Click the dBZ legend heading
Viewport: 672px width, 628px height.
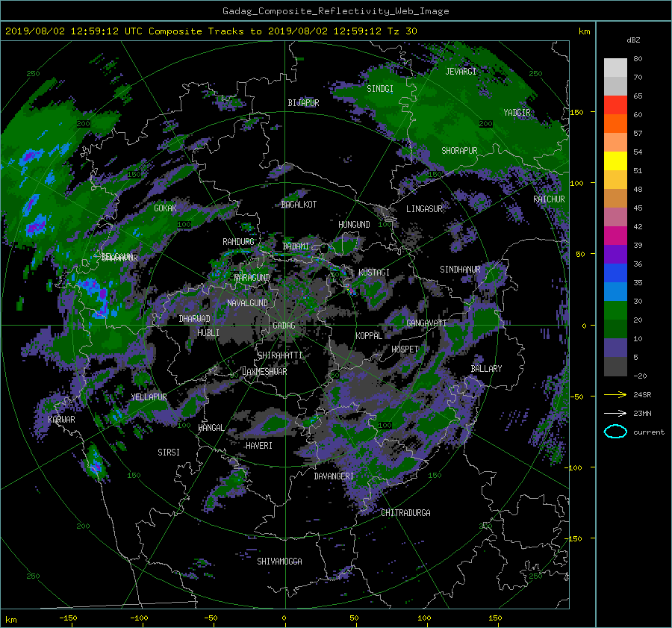[x=633, y=40]
